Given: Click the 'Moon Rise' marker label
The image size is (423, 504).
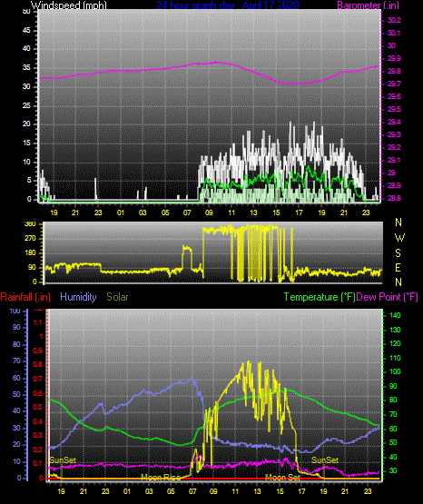Looking at the screenshot, I should [x=161, y=478].
